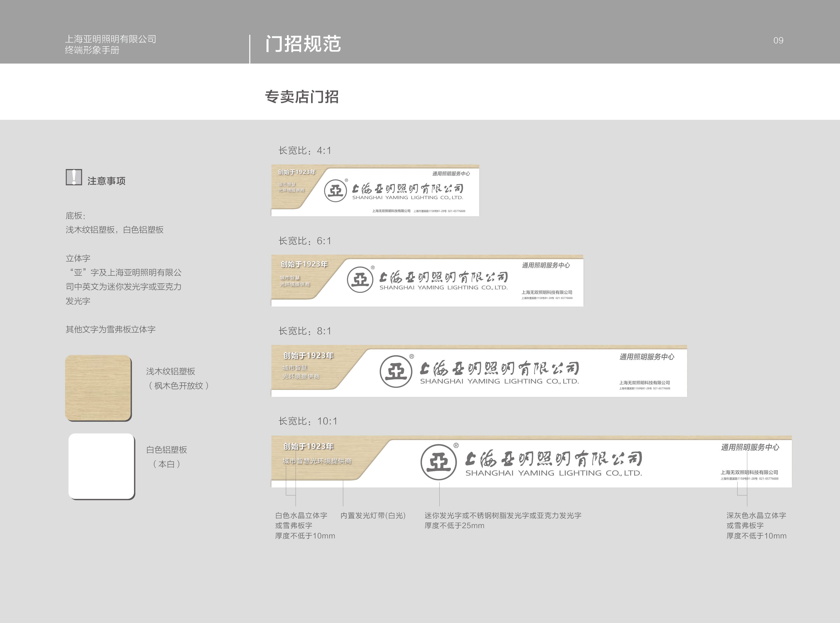This screenshot has width=840, height=623.
Task: Click 通用照明服务中心 in the 8:1 sign
Action: 647,357
